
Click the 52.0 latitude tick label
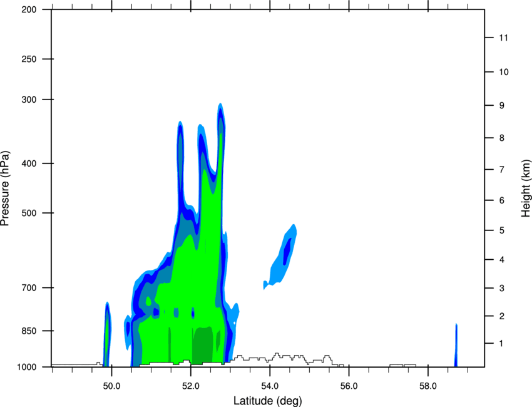coord(191,386)
